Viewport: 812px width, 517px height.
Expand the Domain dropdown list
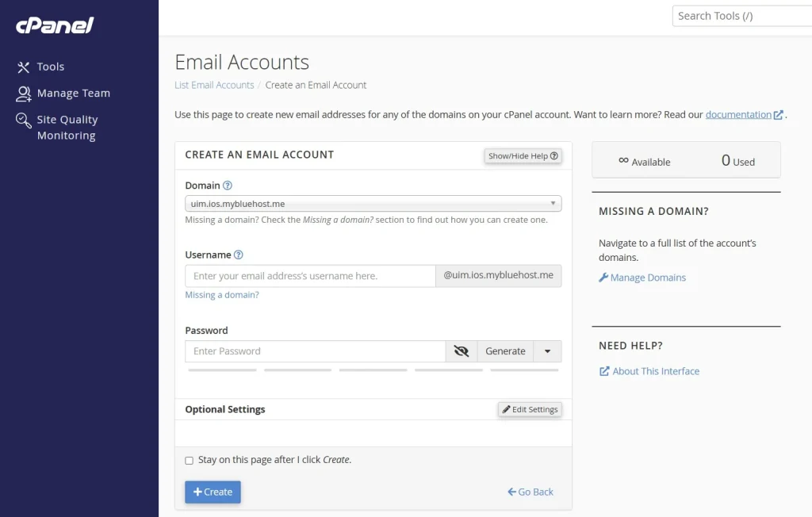point(373,204)
